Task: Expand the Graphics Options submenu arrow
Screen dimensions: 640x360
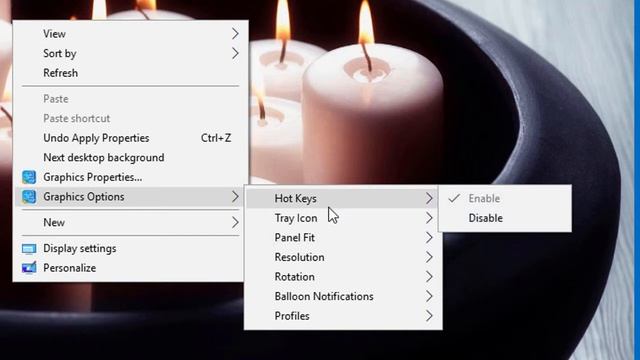Action: coord(235,197)
